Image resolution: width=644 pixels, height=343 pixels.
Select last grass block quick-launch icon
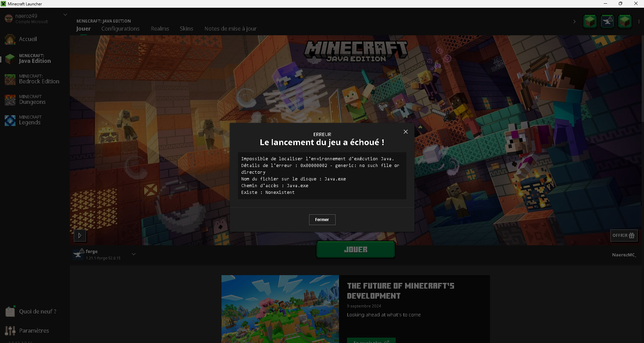pos(625,22)
